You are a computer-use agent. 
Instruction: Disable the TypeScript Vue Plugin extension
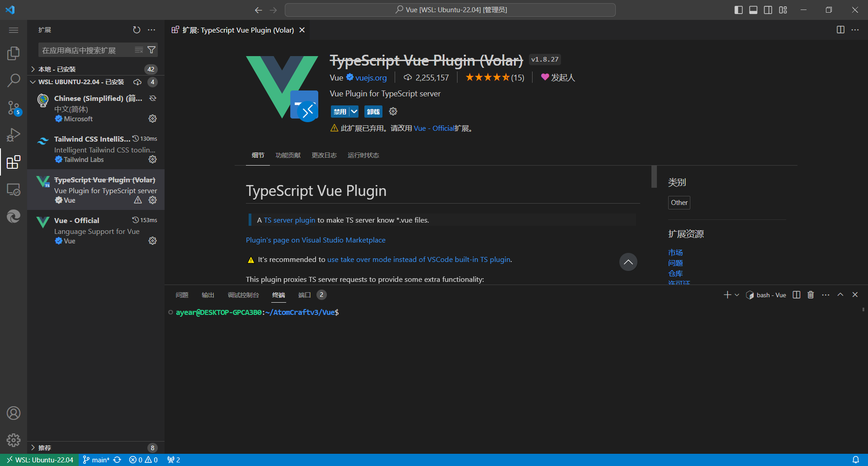click(x=340, y=111)
